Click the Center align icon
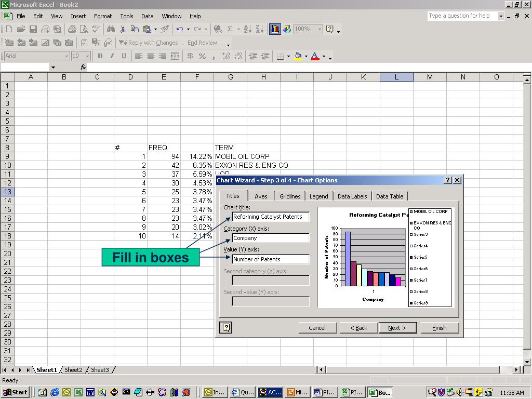Viewport: 532px width, 399px height. click(151, 56)
